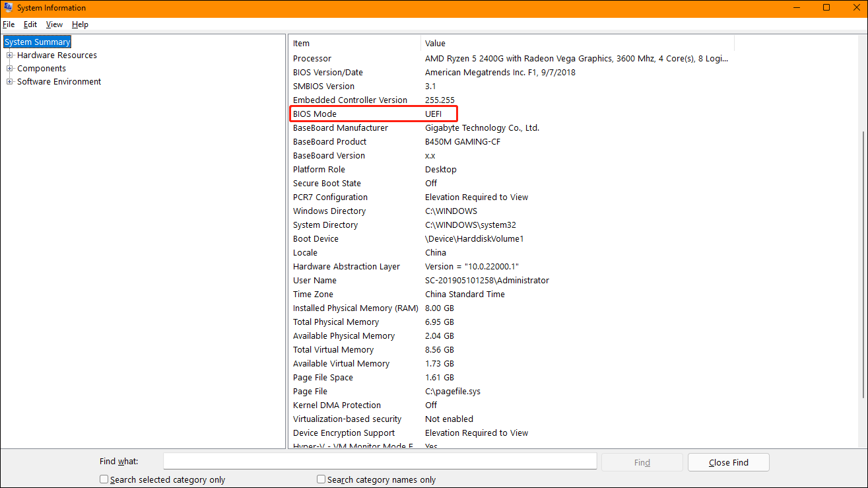Click the C:\WINDOWS\system32 value
The width and height of the screenshot is (868, 488).
pyautogui.click(x=471, y=225)
